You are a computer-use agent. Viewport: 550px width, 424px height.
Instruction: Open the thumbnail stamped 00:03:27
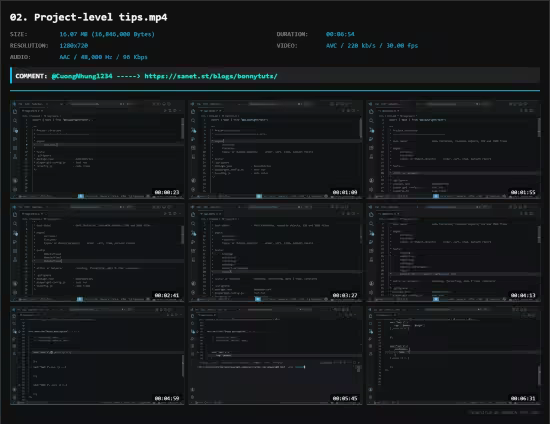click(x=275, y=253)
